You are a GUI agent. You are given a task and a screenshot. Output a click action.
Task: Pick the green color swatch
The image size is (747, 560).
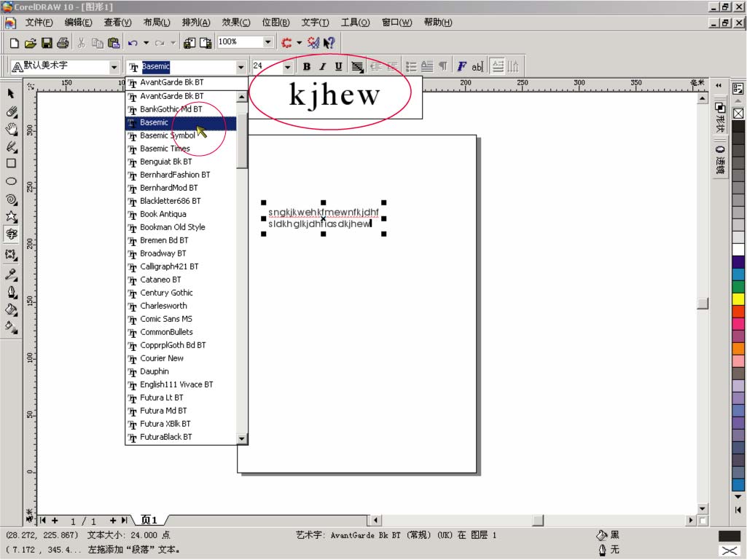[738, 287]
